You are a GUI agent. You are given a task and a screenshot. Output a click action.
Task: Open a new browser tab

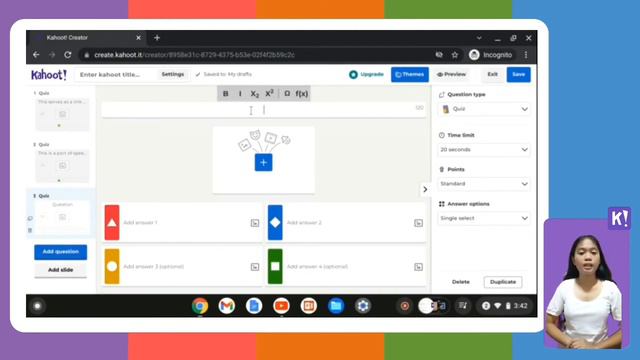pyautogui.click(x=157, y=38)
